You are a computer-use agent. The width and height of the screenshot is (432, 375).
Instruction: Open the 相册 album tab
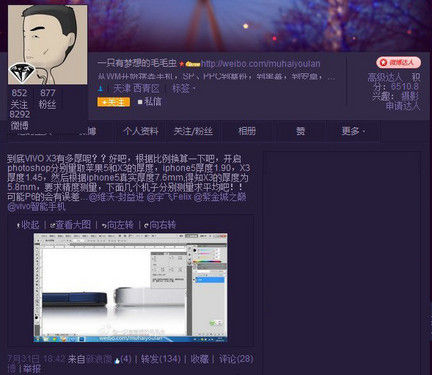tap(247, 131)
